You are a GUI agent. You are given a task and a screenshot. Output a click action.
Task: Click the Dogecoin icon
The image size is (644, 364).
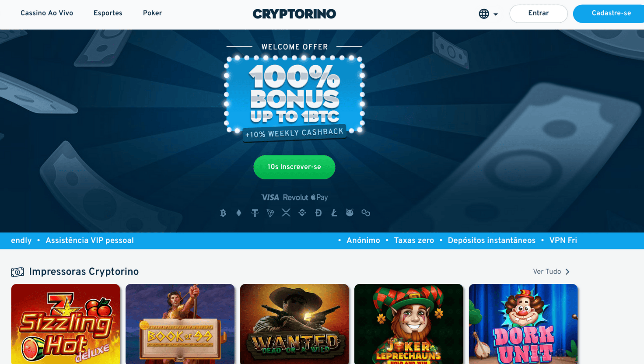(x=318, y=213)
